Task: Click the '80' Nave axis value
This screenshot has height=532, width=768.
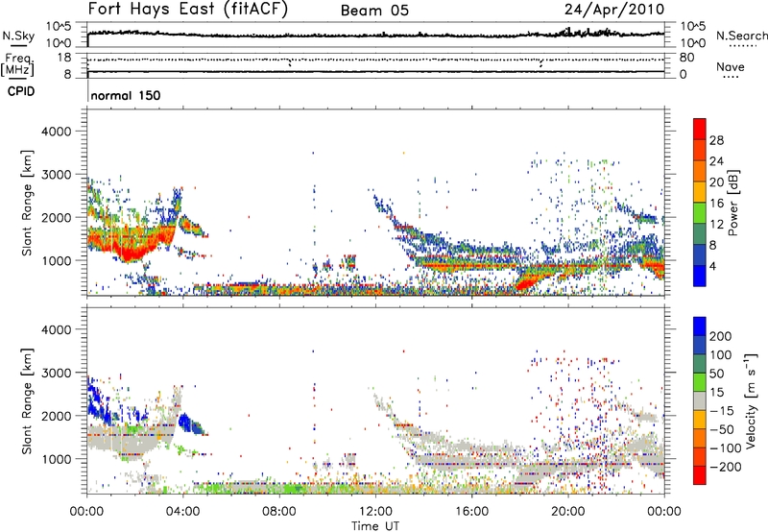Action: pos(686,58)
